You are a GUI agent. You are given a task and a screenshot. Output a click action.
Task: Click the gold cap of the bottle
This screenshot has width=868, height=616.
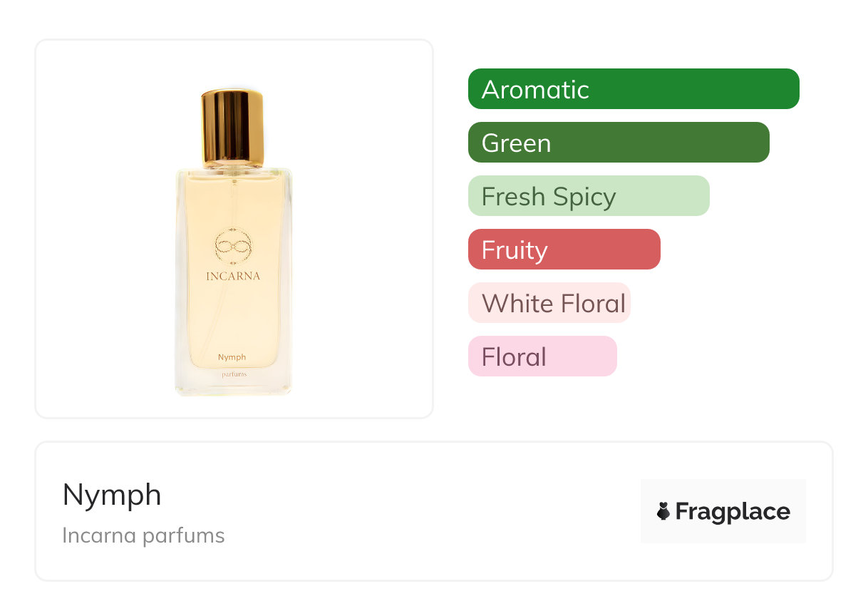[x=232, y=128]
